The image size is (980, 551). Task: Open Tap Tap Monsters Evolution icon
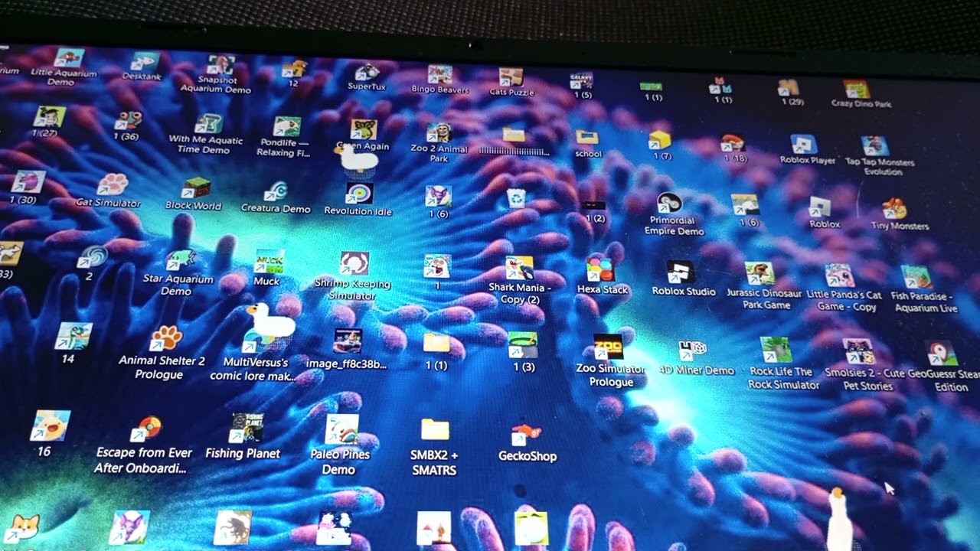(x=874, y=146)
